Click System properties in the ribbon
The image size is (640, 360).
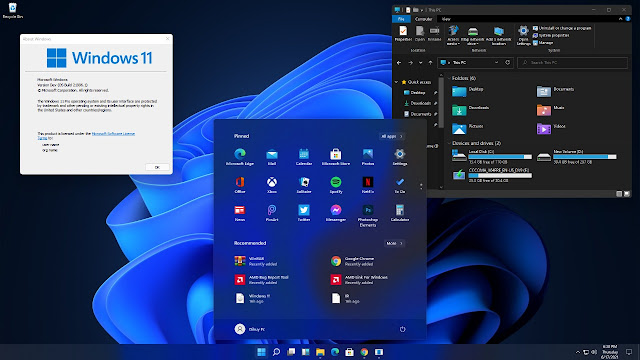point(551,36)
